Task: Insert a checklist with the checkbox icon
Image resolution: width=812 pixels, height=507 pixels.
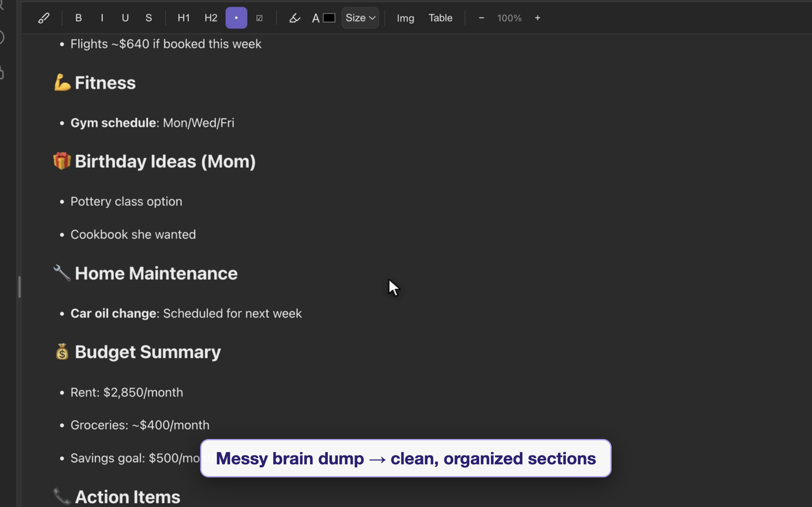Action: (x=259, y=18)
